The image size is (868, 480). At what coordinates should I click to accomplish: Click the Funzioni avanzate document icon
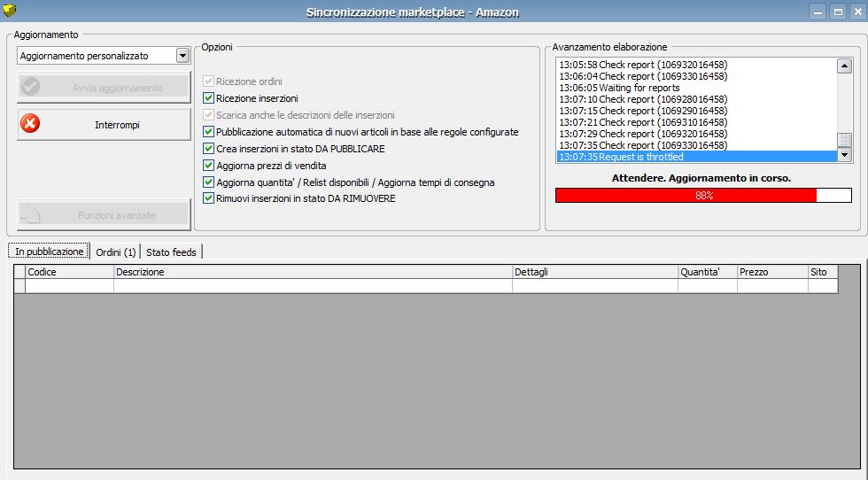[30, 213]
